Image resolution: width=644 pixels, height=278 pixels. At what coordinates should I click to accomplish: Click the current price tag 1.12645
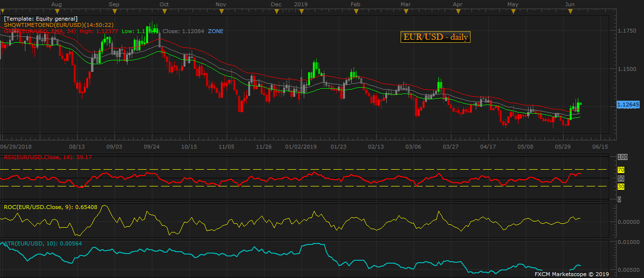627,104
